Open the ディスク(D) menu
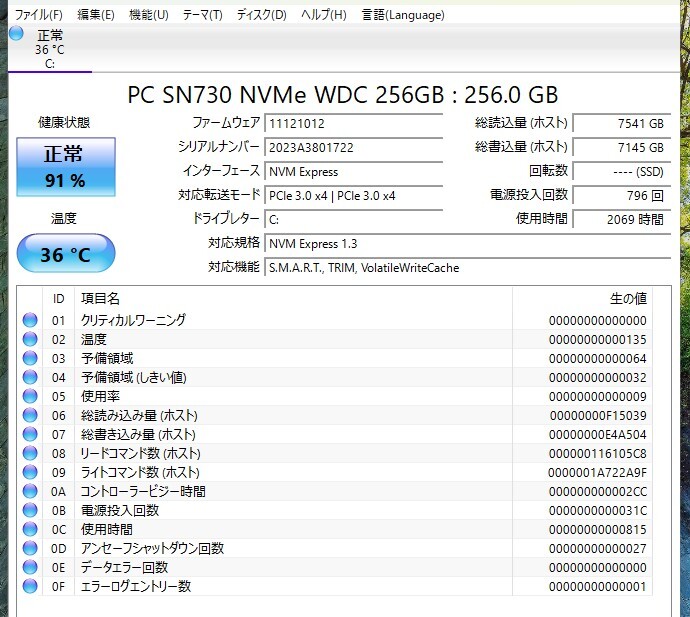This screenshot has height=617, width=690. click(261, 15)
